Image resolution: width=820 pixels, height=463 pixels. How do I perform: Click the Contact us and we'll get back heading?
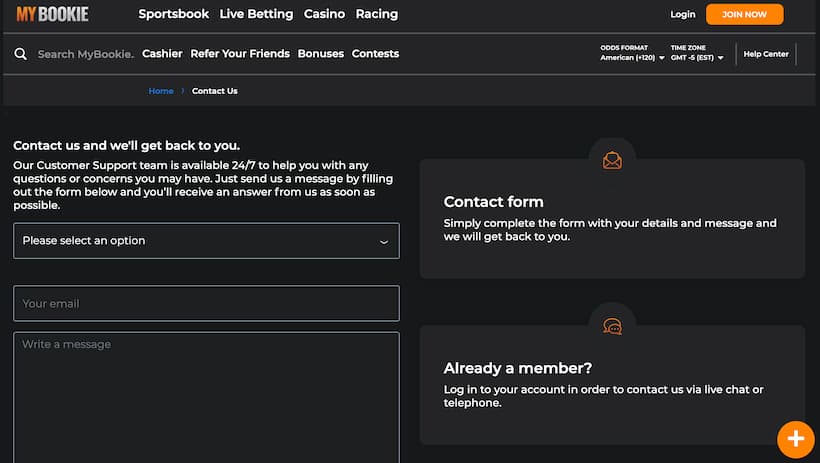tap(127, 145)
